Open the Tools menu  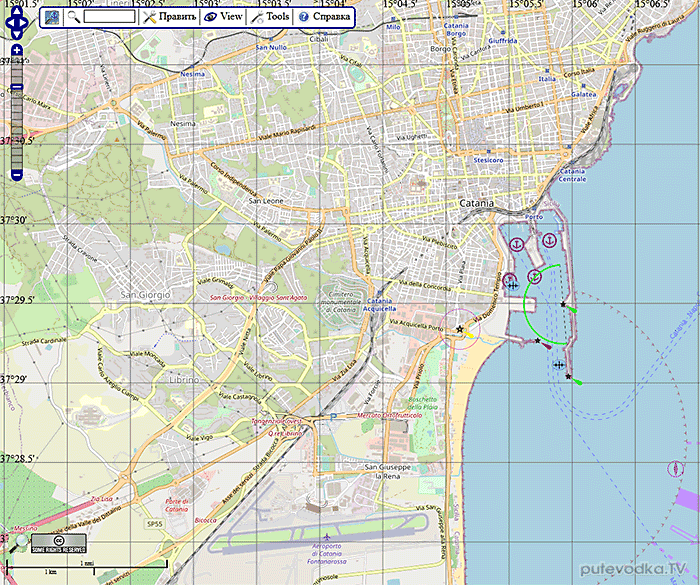point(270,17)
